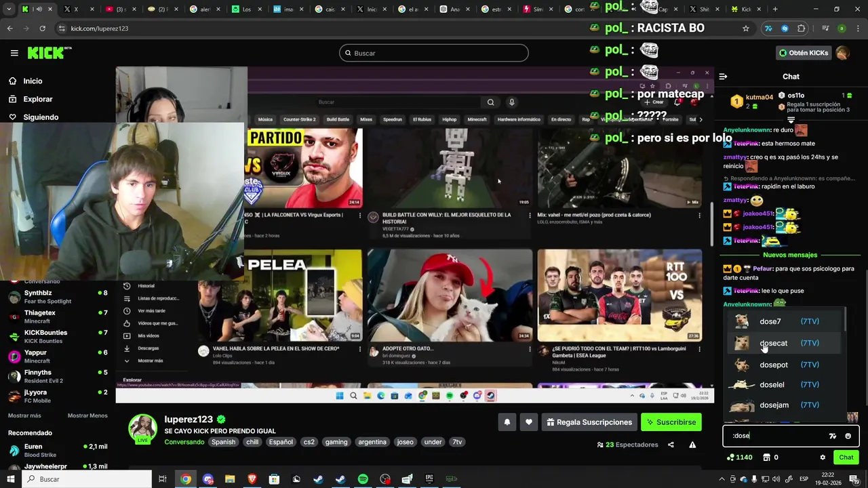Viewport: 868px width, 488px height.
Task: Open Thiagetex followed channel
Action: point(58,317)
